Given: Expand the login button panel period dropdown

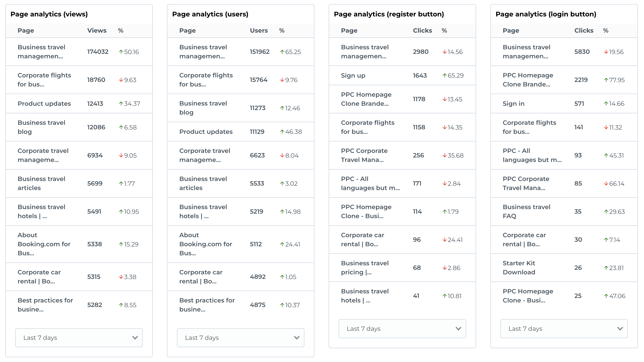Looking at the screenshot, I should (564, 328).
